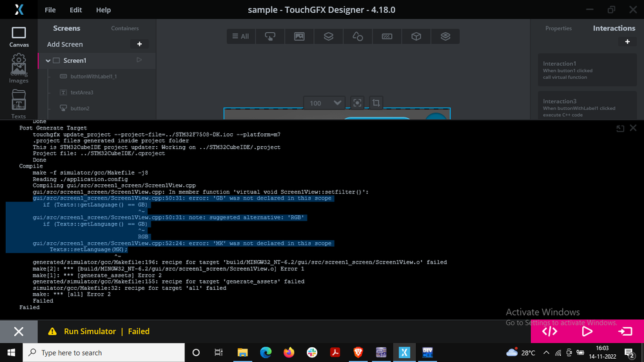Open the weather widget showing 28°C

pyautogui.click(x=521, y=352)
